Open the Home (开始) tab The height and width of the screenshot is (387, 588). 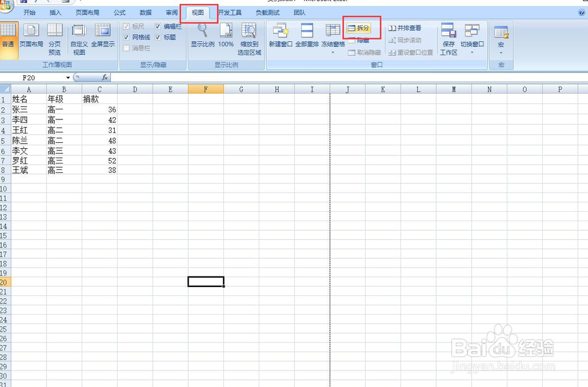tap(29, 12)
